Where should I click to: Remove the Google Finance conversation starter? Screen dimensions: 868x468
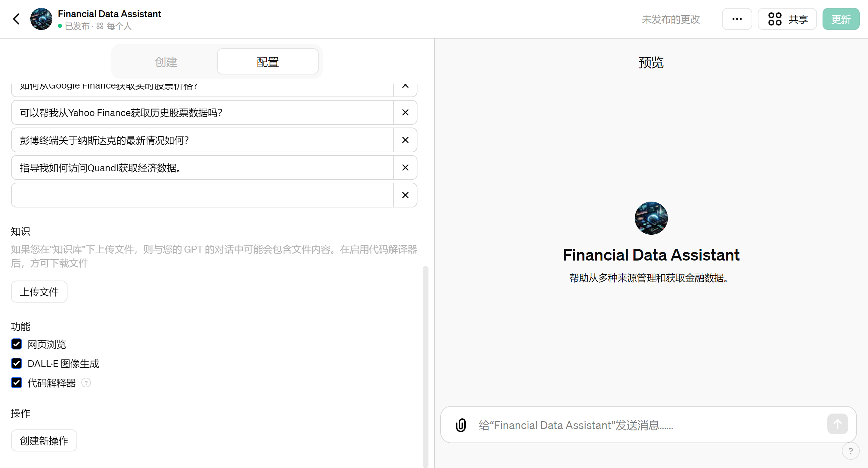point(405,86)
